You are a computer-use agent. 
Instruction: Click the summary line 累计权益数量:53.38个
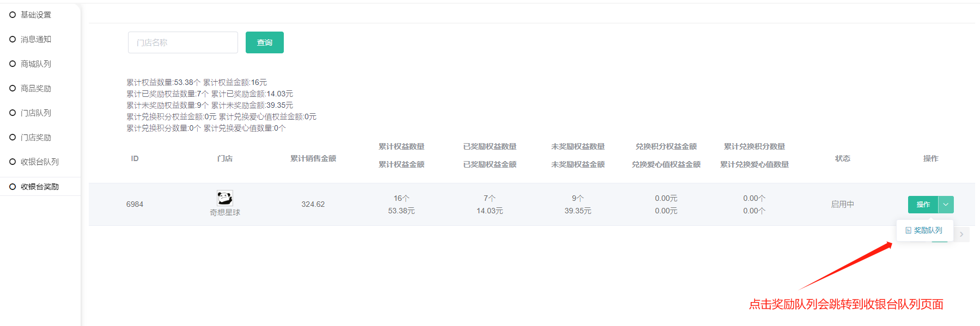point(163,82)
